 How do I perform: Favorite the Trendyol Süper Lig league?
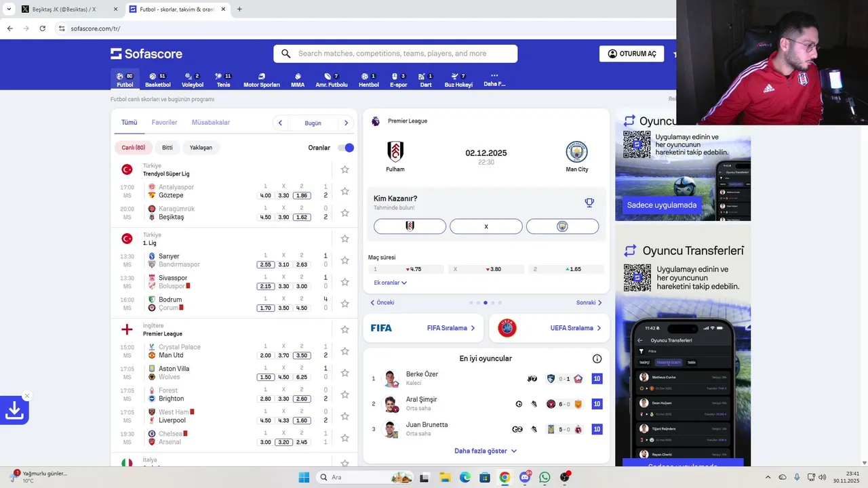pyautogui.click(x=344, y=169)
